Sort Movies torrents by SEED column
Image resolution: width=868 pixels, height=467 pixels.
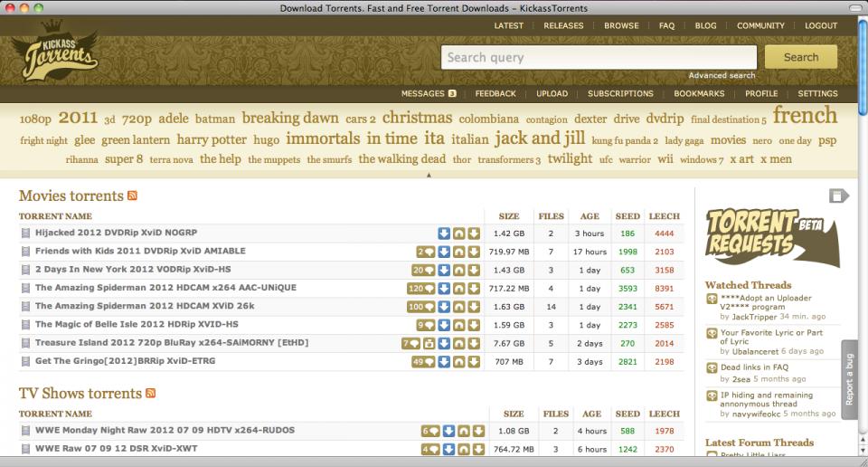coord(627,216)
